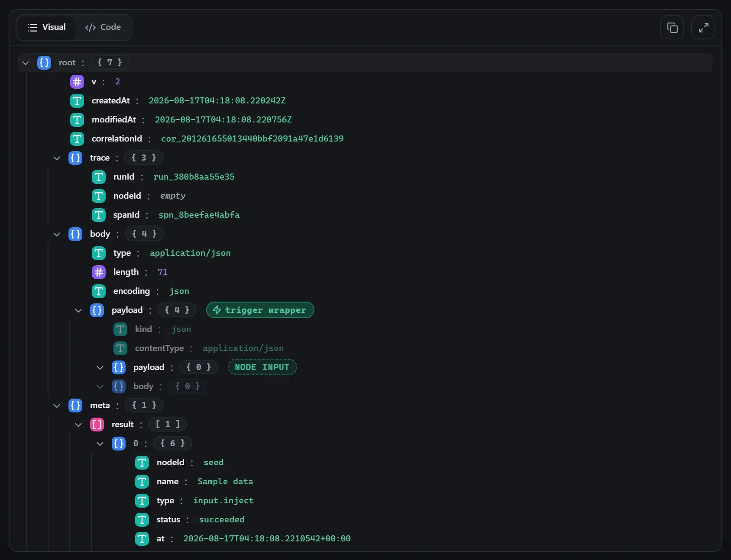Screen dimensions: 731x560
Task: Select the runId value run_380b8aa55e35
Action: [x=194, y=177]
